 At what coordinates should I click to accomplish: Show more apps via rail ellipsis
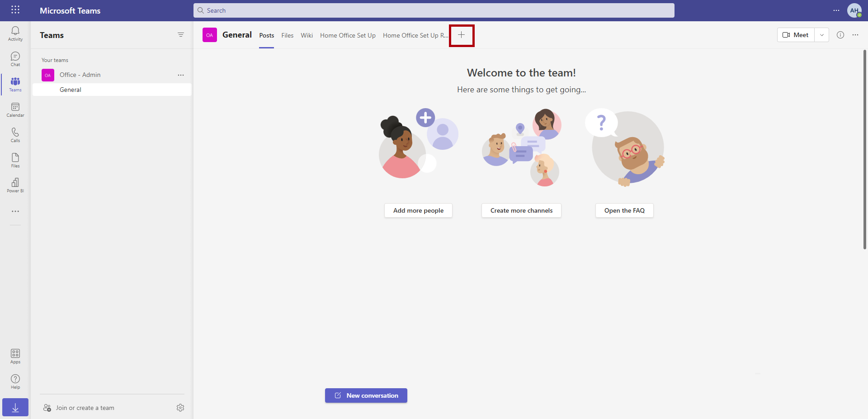[15, 211]
